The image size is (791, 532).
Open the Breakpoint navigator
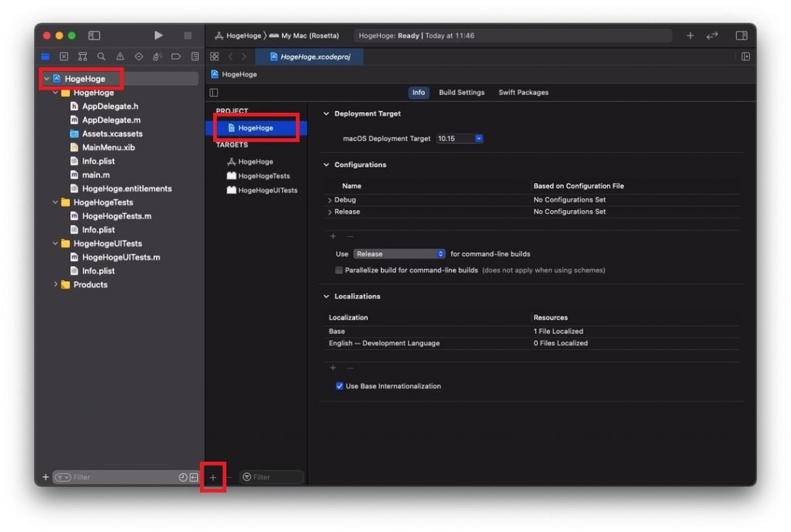[176, 56]
